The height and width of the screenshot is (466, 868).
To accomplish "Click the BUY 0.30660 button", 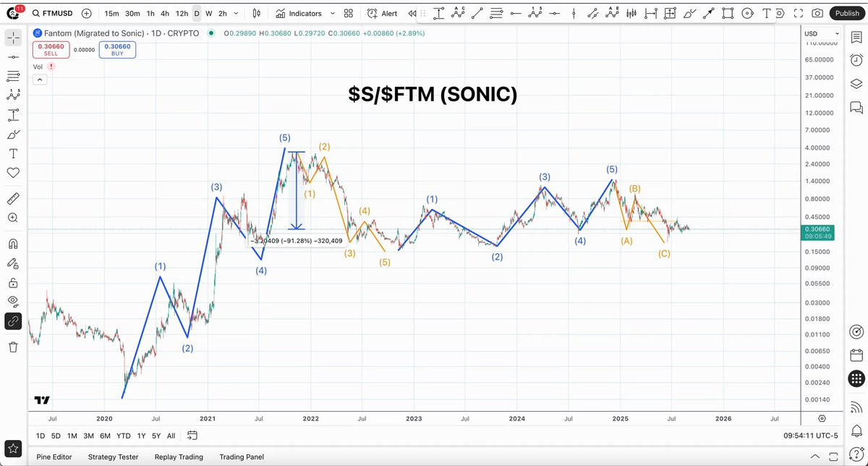I will click(117, 49).
